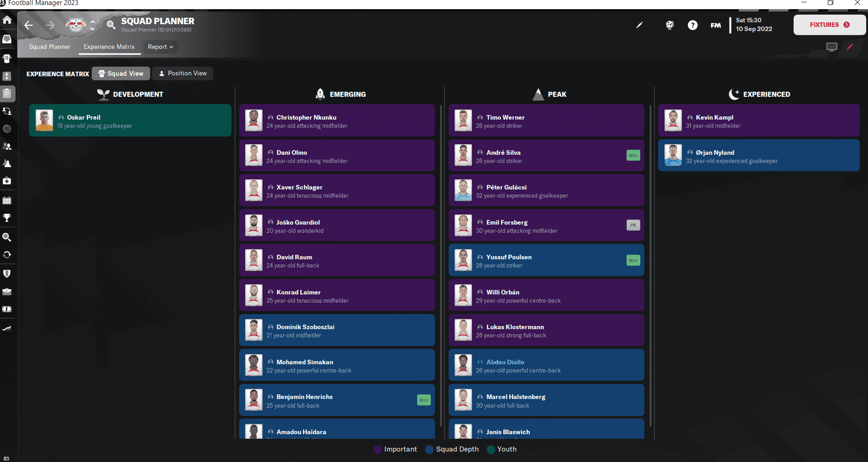Select the Xaver Schlager card
The height and width of the screenshot is (462, 868).
337,190
